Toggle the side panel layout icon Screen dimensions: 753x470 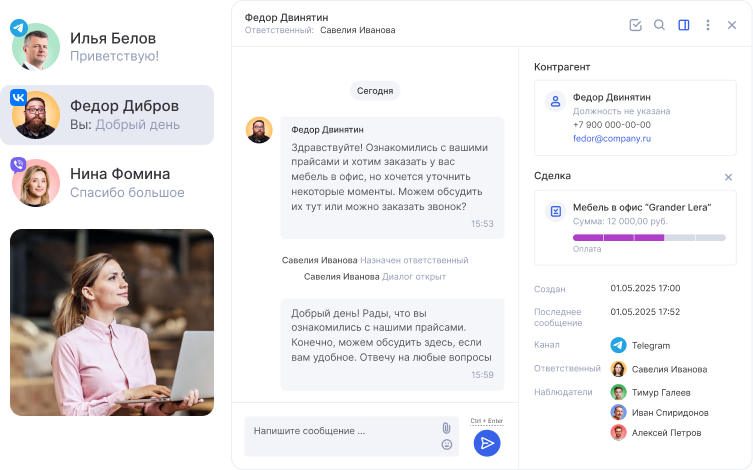(684, 25)
